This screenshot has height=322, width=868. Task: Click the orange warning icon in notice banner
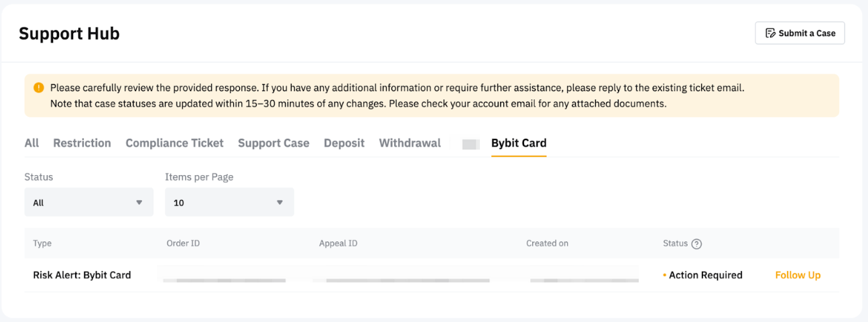(x=38, y=87)
